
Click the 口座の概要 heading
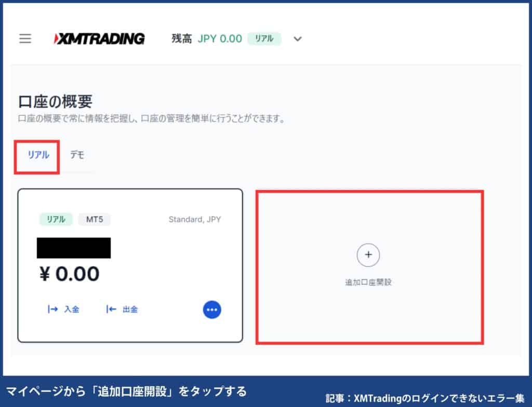tap(55, 101)
